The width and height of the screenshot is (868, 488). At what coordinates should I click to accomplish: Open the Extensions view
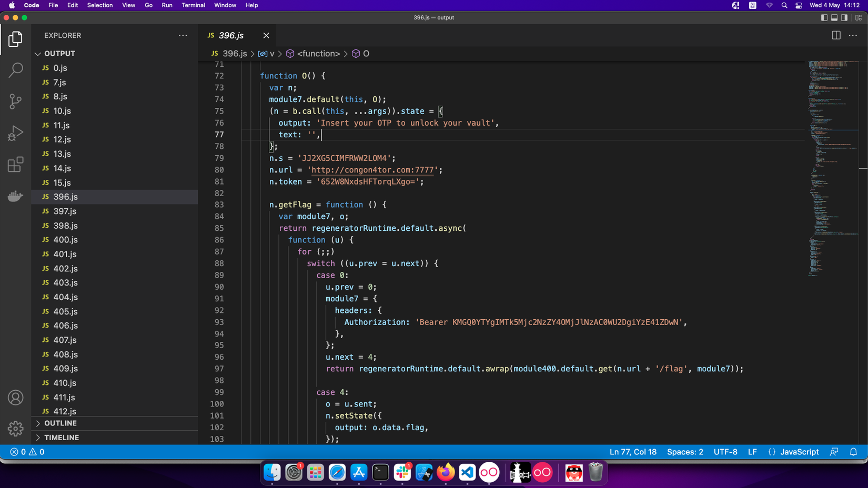[x=15, y=165]
